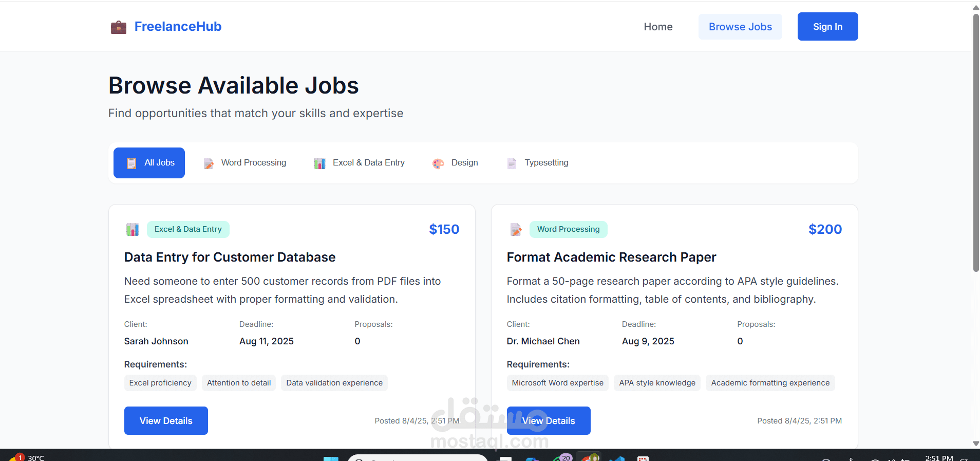Click the FreelanceHub briefcase logo icon
This screenshot has height=461, width=980.
point(119,27)
